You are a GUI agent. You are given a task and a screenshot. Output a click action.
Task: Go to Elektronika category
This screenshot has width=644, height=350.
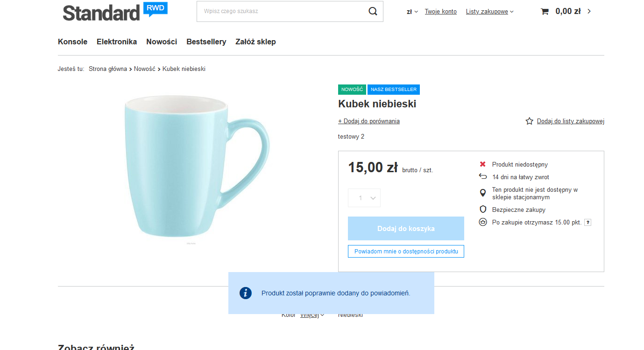pyautogui.click(x=117, y=42)
